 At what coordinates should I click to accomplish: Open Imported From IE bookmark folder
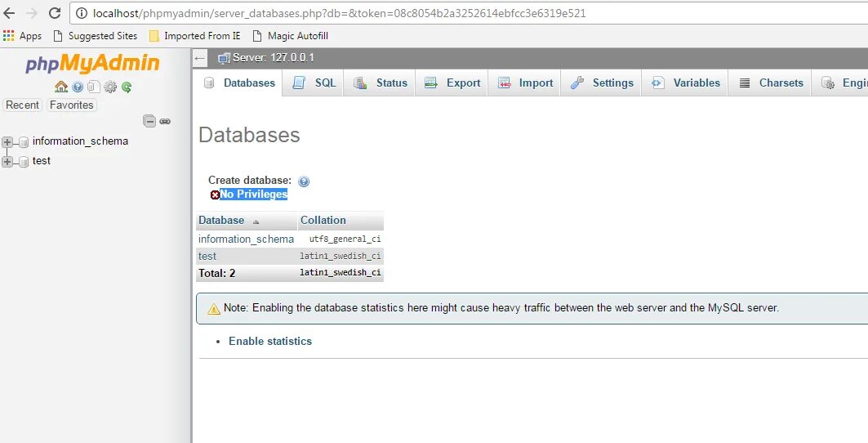click(195, 36)
